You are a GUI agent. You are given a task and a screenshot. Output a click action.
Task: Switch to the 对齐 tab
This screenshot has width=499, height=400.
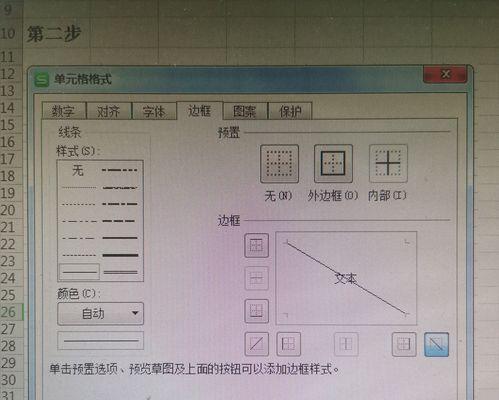tap(109, 111)
